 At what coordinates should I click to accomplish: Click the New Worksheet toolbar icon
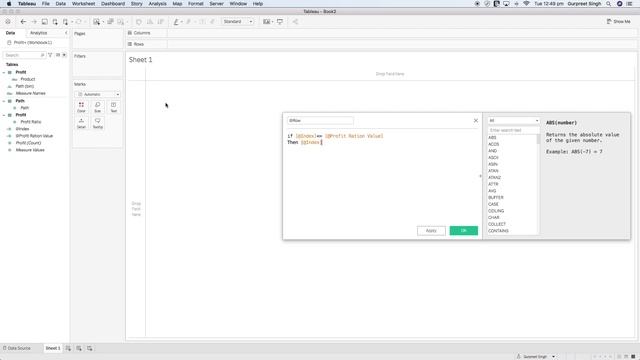coord(96,22)
